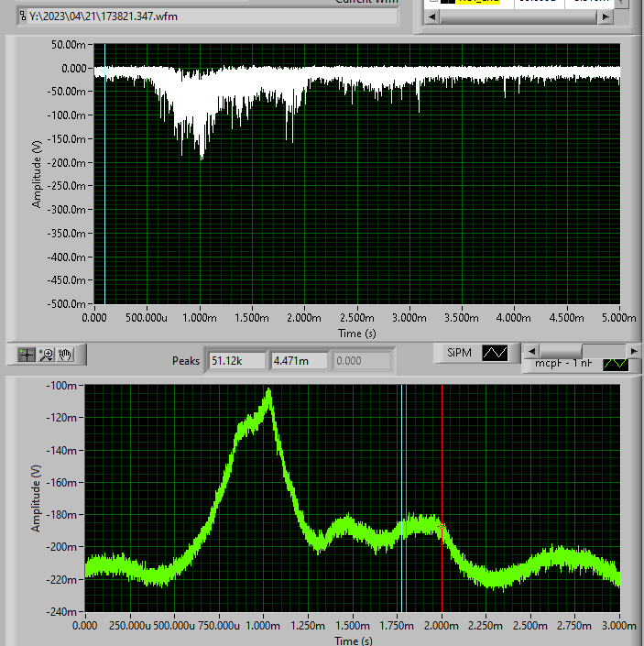Click lower graph X-axis end 3.000m label

(619, 626)
